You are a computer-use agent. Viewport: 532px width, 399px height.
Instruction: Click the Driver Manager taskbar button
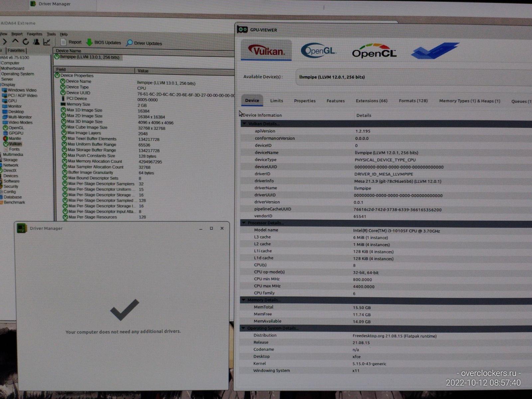(63, 5)
